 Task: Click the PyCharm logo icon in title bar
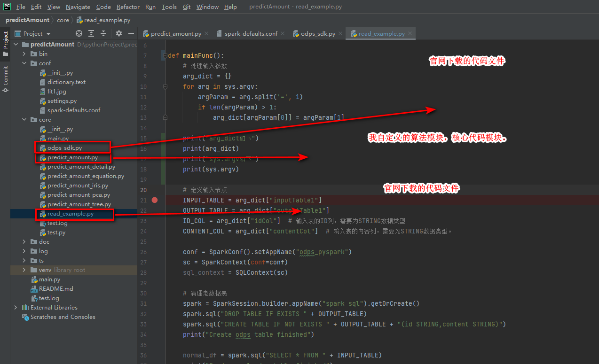[7, 7]
